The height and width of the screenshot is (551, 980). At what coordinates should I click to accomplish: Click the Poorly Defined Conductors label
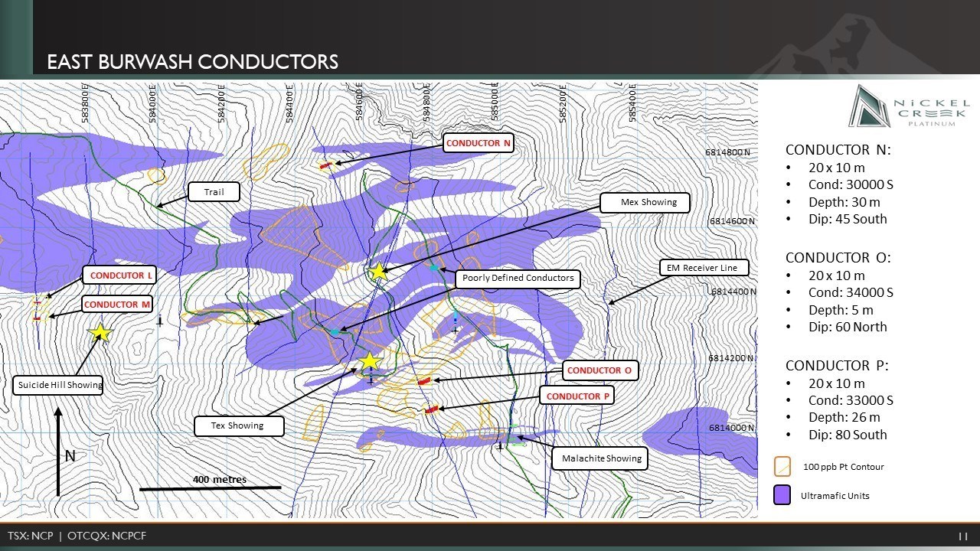[x=518, y=279]
